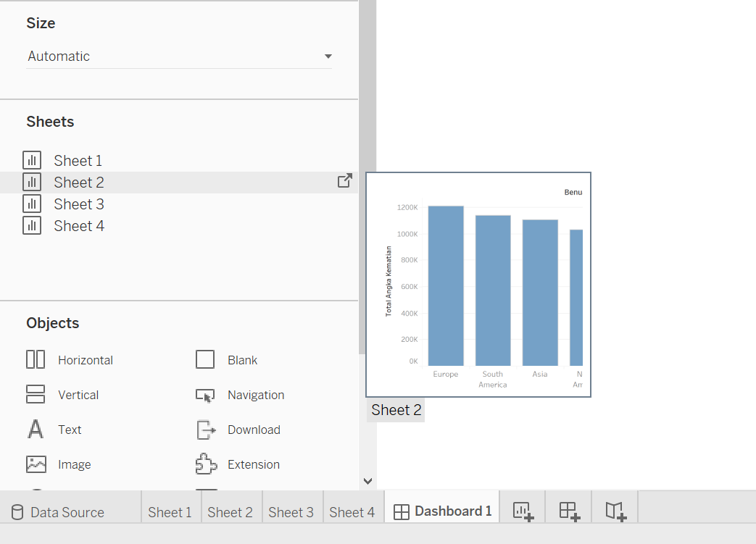This screenshot has width=756, height=544.
Task: Select Sheet 3 in the Sheets list
Action: coord(78,204)
